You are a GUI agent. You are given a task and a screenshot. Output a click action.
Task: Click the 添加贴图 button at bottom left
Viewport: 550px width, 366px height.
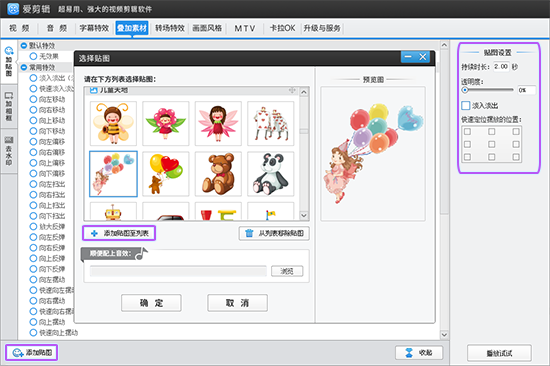pos(32,352)
